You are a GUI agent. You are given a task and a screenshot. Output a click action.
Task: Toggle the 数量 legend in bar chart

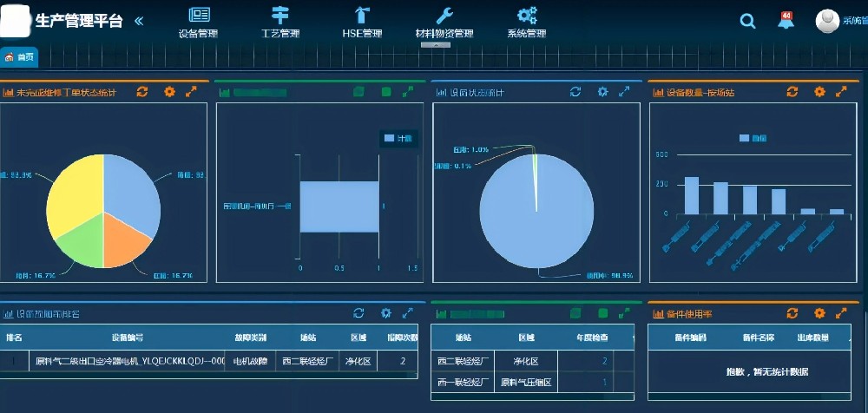pos(753,137)
